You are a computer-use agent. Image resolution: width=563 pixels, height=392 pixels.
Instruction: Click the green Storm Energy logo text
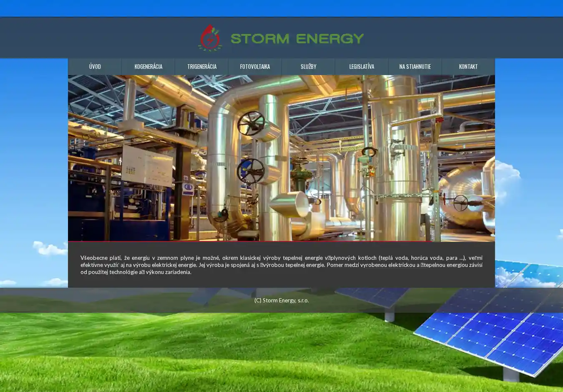pos(297,39)
